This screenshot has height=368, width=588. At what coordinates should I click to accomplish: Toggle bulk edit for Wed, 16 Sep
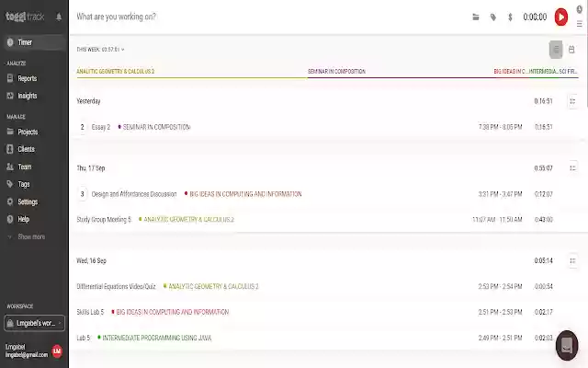tap(572, 260)
